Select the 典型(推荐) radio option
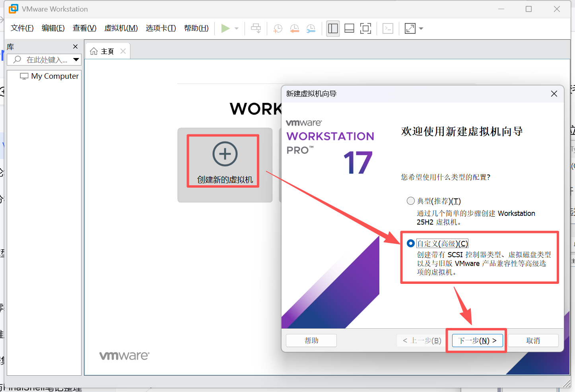575x392 pixels. pyautogui.click(x=411, y=201)
